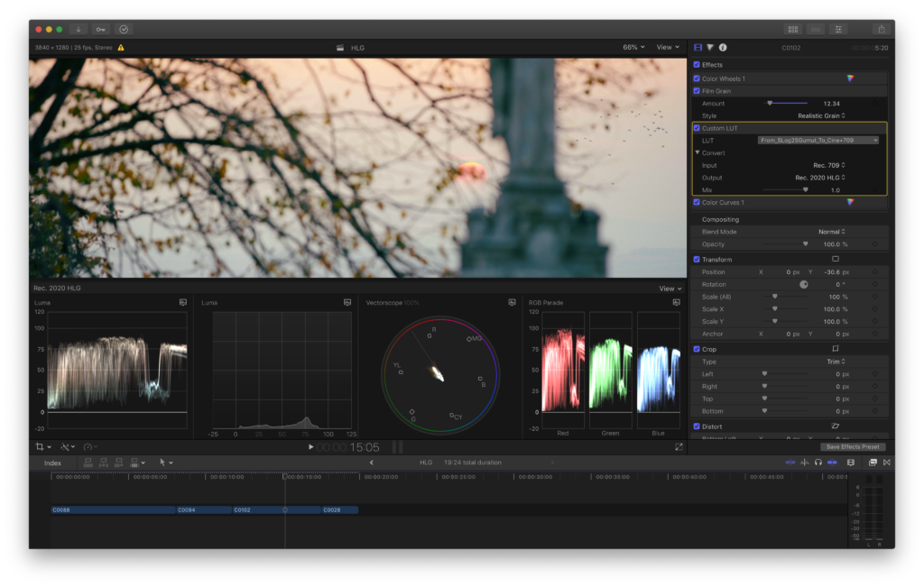Open the 66% zoom dropdown
This screenshot has width=924, height=587.
point(633,47)
